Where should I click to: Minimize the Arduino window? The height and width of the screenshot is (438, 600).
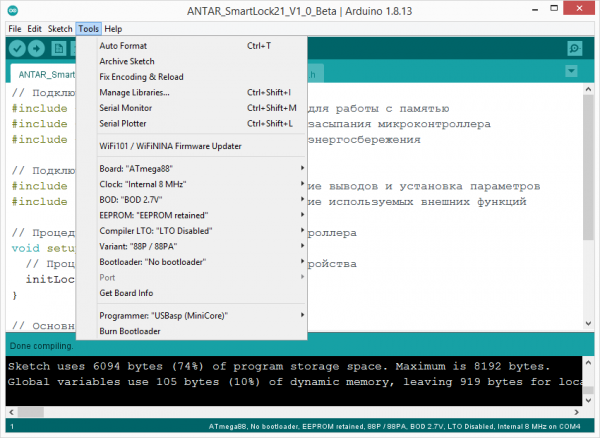[535, 9]
